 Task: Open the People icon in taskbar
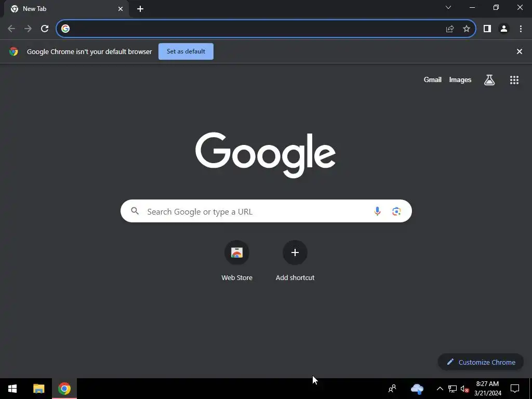[x=392, y=389]
